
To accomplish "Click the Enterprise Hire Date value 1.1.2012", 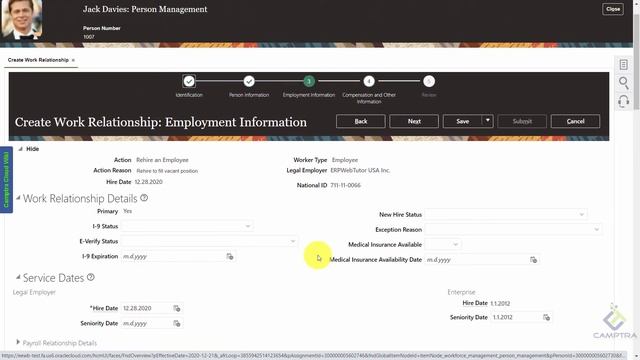I will pyautogui.click(x=500, y=303).
